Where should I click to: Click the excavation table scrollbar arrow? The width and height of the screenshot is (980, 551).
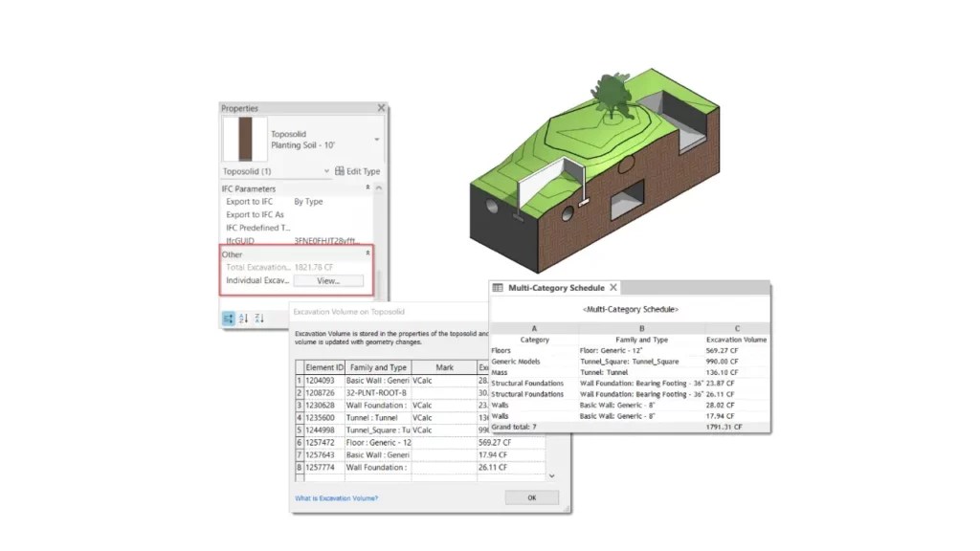click(553, 475)
